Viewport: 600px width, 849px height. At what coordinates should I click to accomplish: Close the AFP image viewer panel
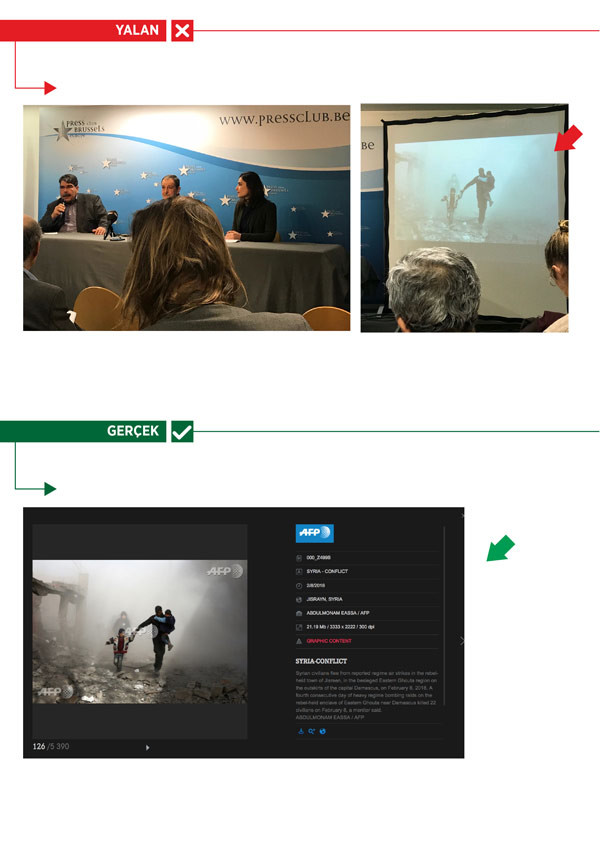point(461,515)
